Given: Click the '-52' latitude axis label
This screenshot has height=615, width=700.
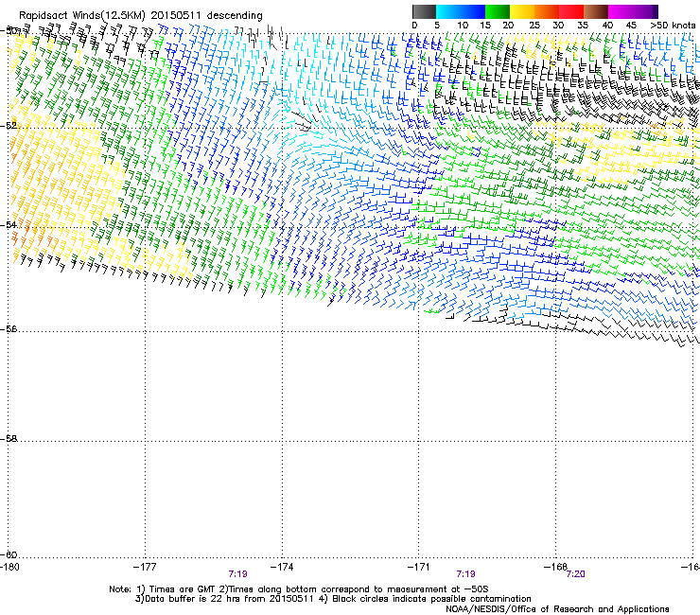Looking at the screenshot, I should pyautogui.click(x=9, y=126).
